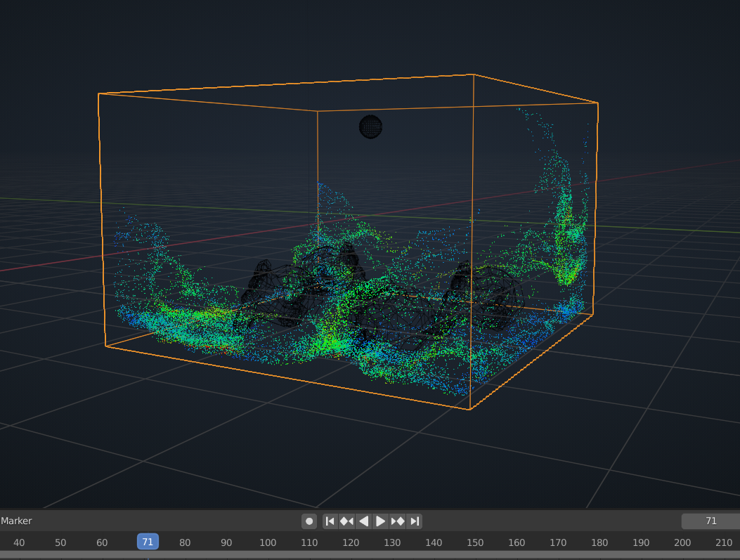Viewport: 740px width, 560px height.
Task: Click the current frame field showing 71
Action: click(x=710, y=521)
